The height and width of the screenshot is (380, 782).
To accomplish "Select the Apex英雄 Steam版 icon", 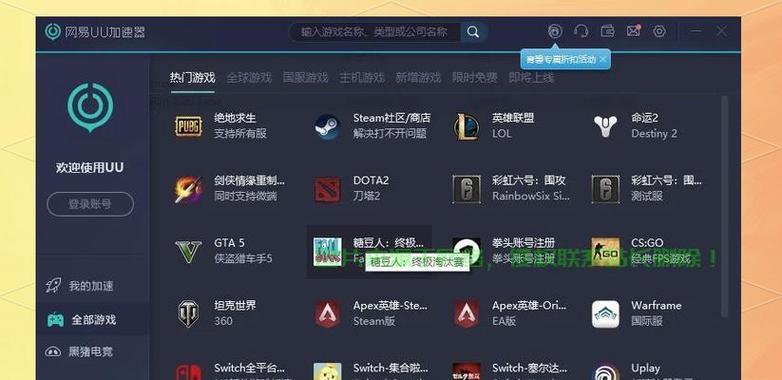I will click(328, 314).
